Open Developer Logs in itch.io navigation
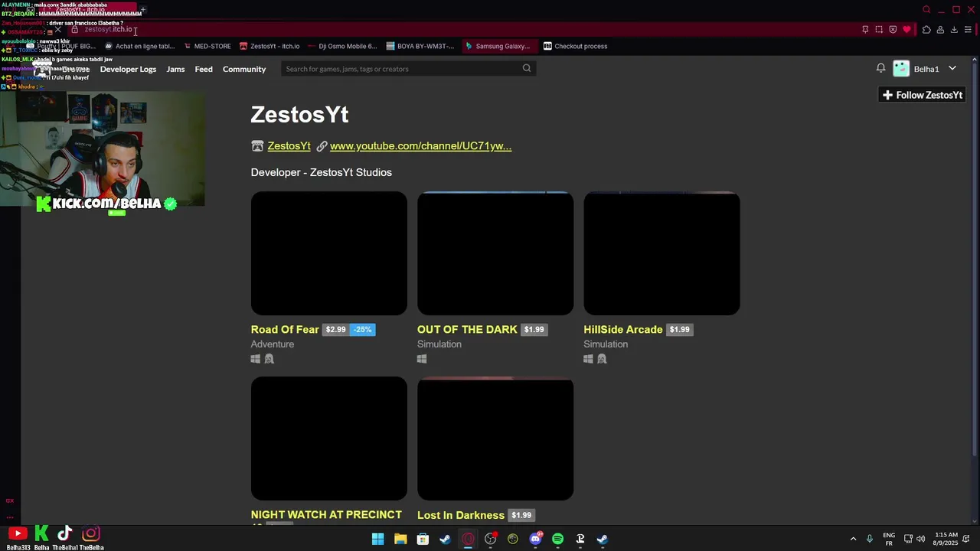 coord(128,69)
